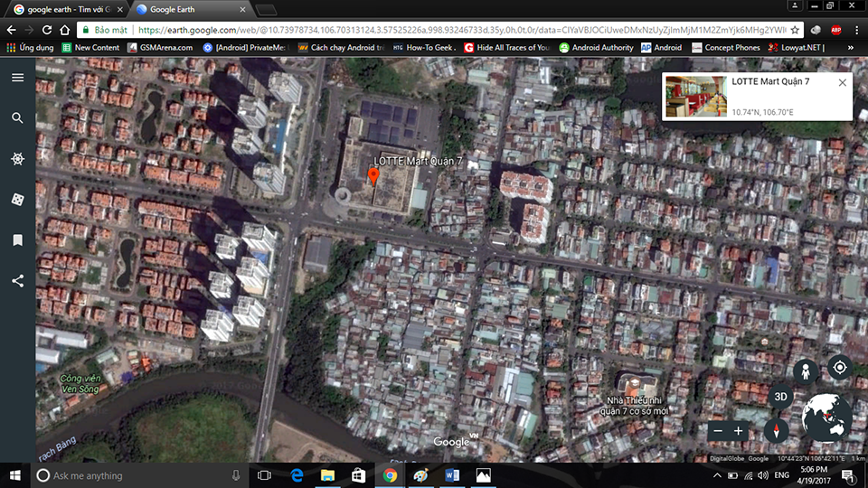The image size is (868, 488).
Task: Open Hide All Traces of You bookmark
Action: (x=506, y=48)
